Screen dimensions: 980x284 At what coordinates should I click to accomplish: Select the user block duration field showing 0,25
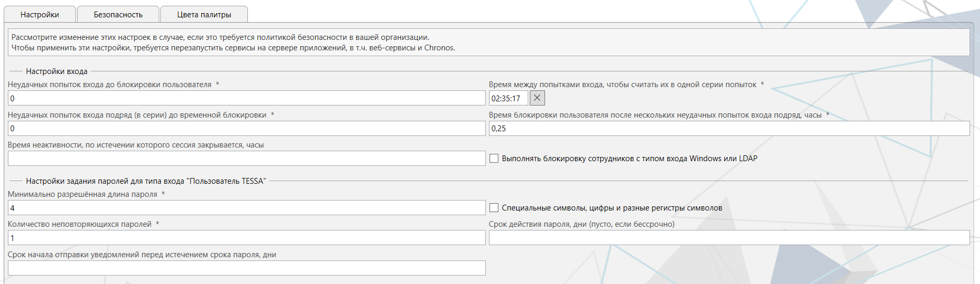728,129
